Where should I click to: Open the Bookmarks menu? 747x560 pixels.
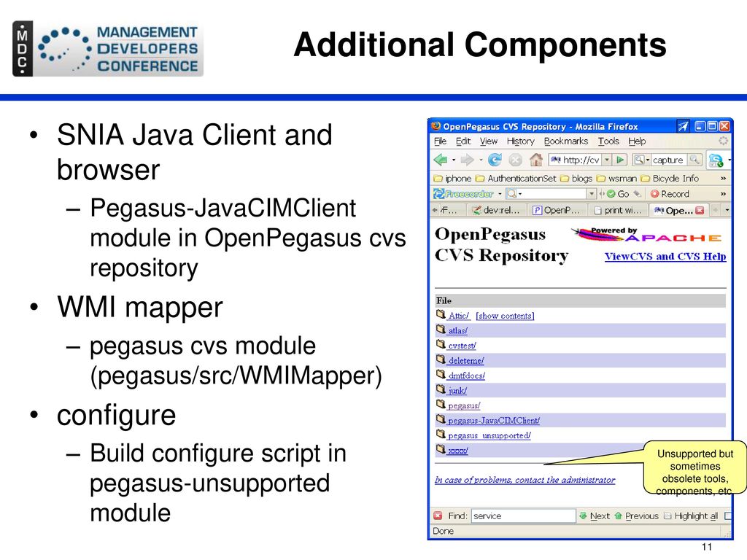[565, 141]
